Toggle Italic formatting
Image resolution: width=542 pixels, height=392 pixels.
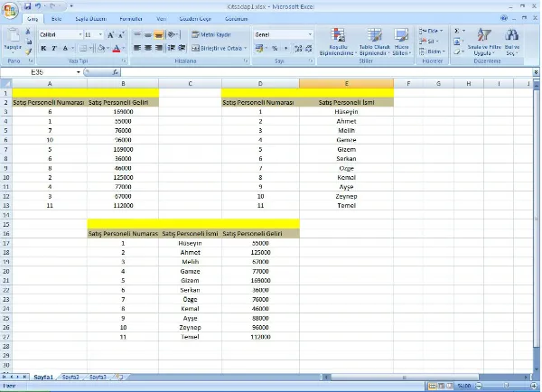54,48
